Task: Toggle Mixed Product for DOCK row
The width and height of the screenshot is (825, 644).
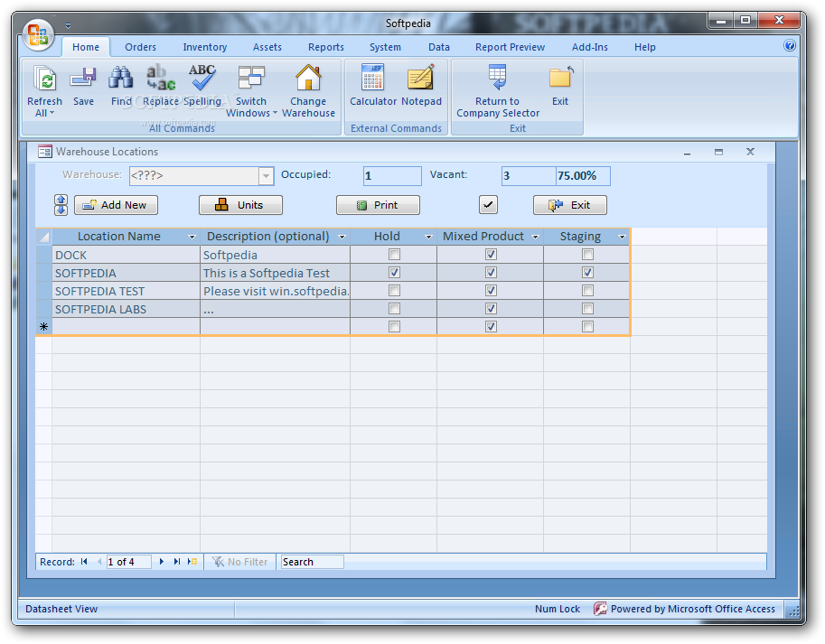Action: pyautogui.click(x=491, y=255)
